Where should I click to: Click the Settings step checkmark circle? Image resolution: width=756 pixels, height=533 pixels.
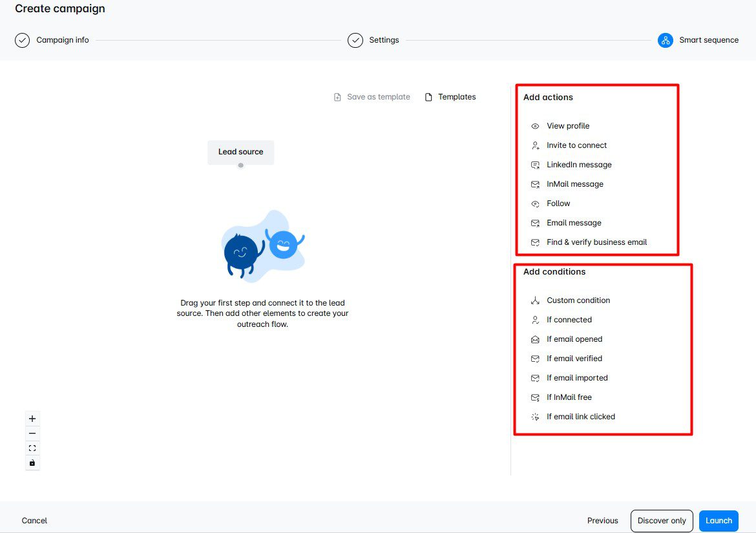(355, 40)
